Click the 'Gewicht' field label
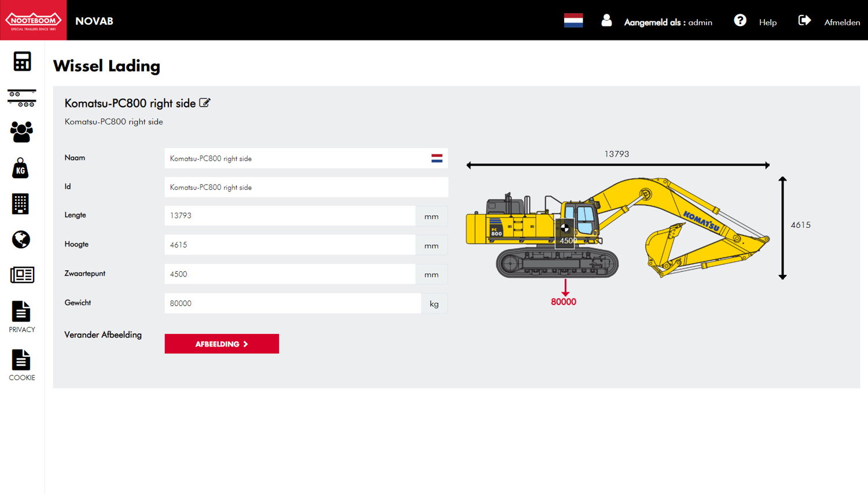This screenshot has height=494, width=868. pos(78,303)
